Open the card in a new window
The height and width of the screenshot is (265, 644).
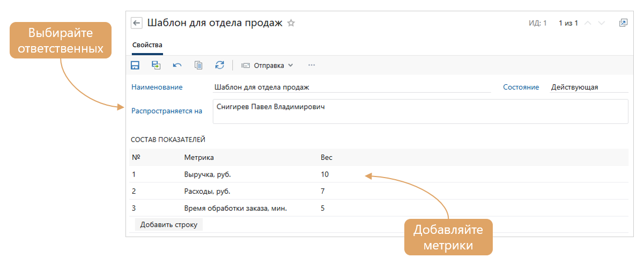[623, 23]
